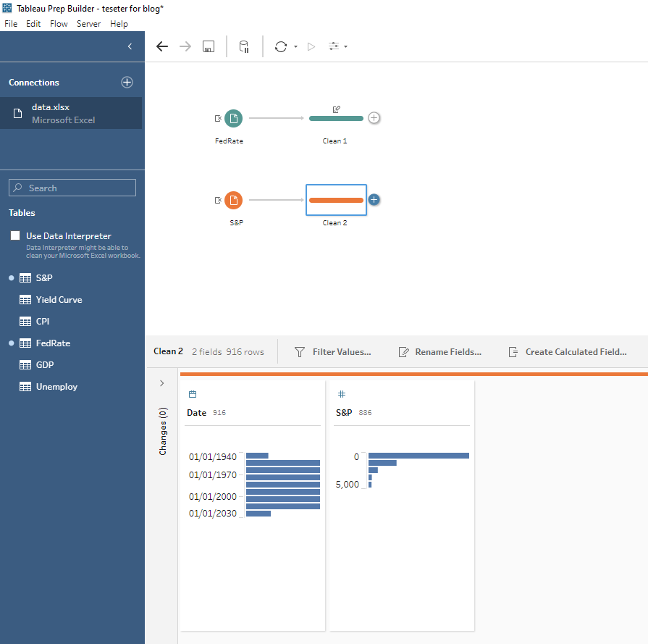Click the FedRate label under the node

pyautogui.click(x=229, y=141)
